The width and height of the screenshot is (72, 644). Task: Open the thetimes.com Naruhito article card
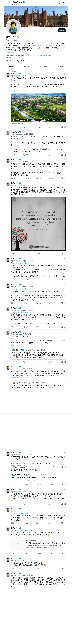[39, 544]
